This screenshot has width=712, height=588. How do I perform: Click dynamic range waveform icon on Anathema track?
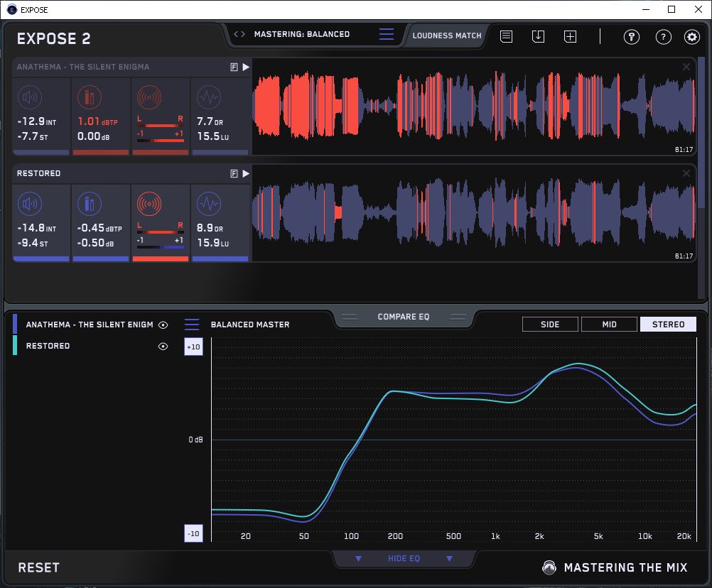[x=208, y=97]
